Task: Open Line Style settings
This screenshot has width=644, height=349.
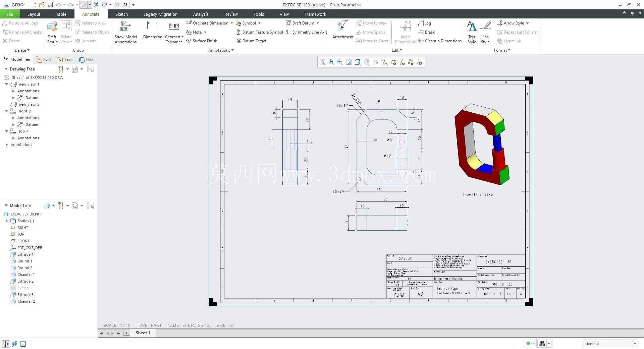Action: coord(485,32)
